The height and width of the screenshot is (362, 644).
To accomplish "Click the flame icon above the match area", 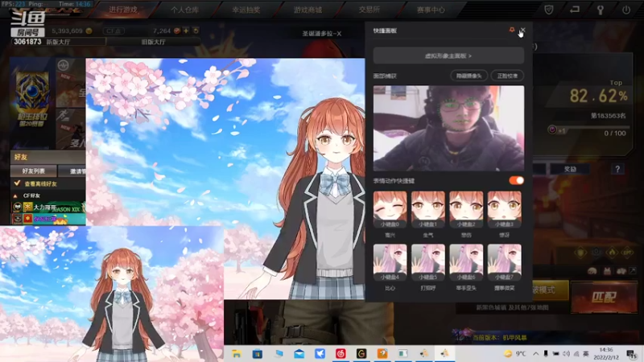I will coord(612,253).
